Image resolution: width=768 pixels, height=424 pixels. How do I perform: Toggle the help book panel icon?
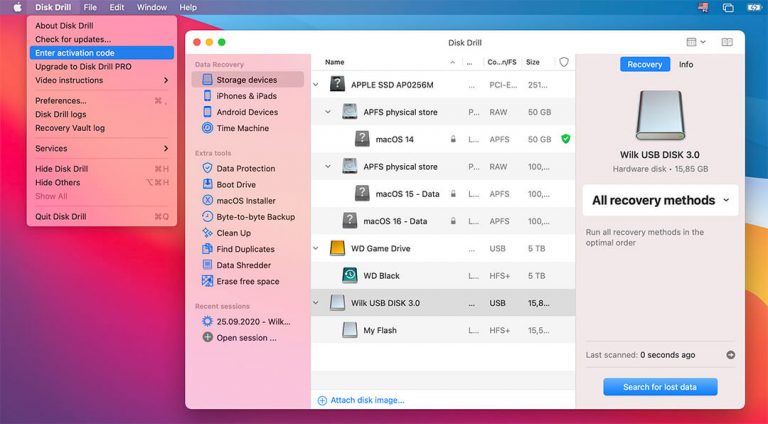coord(727,42)
